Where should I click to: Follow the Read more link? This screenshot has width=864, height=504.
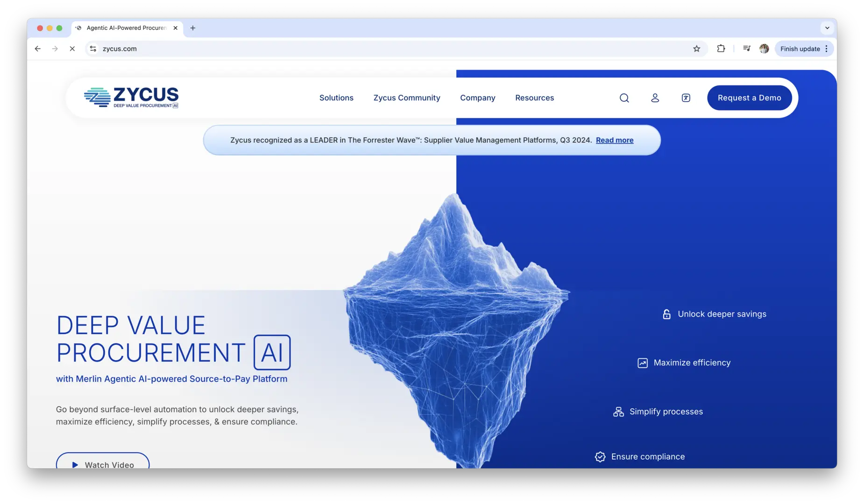615,140
